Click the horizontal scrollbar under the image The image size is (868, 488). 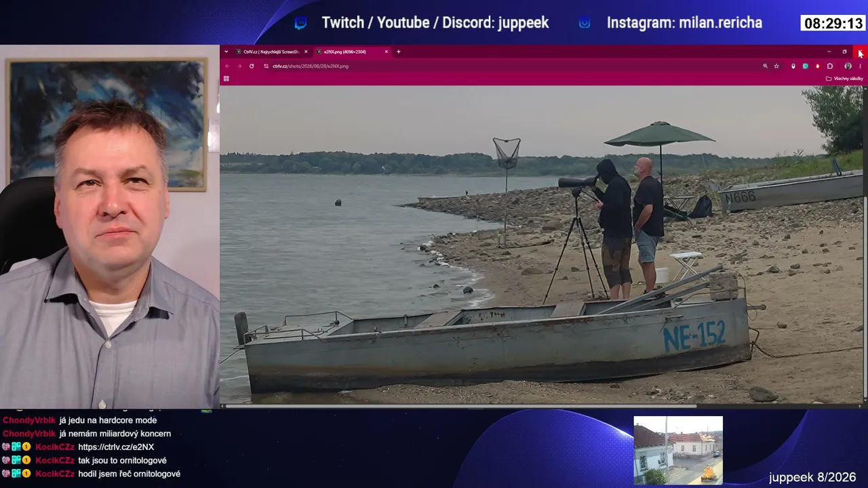pyautogui.click(x=461, y=406)
